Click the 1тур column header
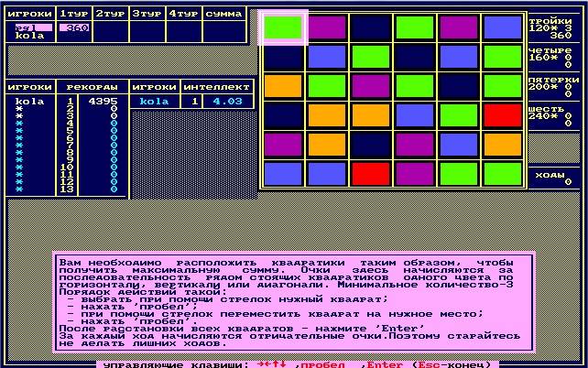Screen dimensions: 588x368 [74, 14]
